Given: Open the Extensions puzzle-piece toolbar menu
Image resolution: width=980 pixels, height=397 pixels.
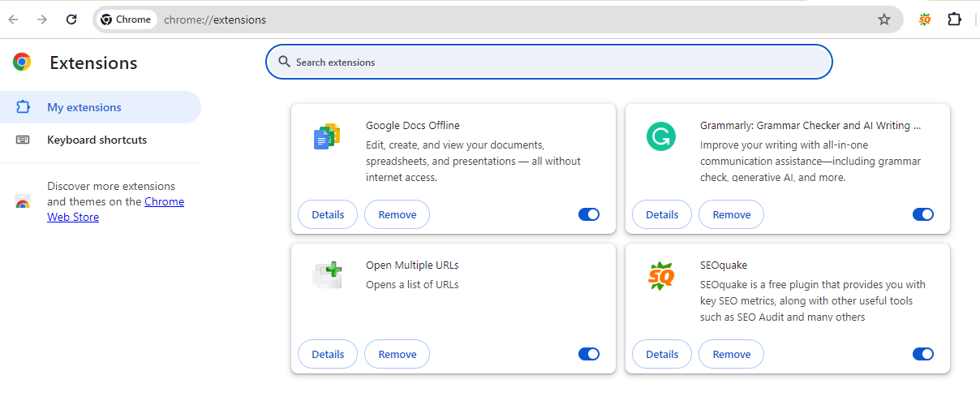Looking at the screenshot, I should pos(955,19).
